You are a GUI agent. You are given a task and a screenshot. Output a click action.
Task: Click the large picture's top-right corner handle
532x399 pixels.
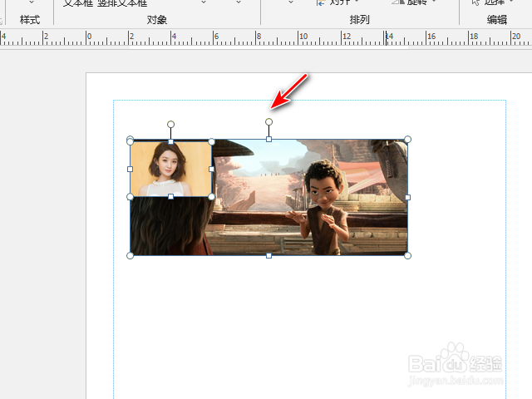point(408,139)
